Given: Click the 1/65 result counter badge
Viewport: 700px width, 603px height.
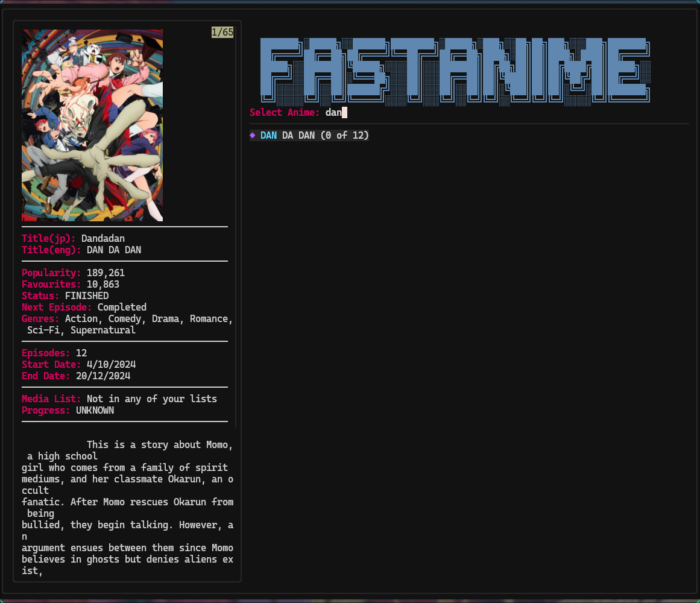Looking at the screenshot, I should [221, 33].
